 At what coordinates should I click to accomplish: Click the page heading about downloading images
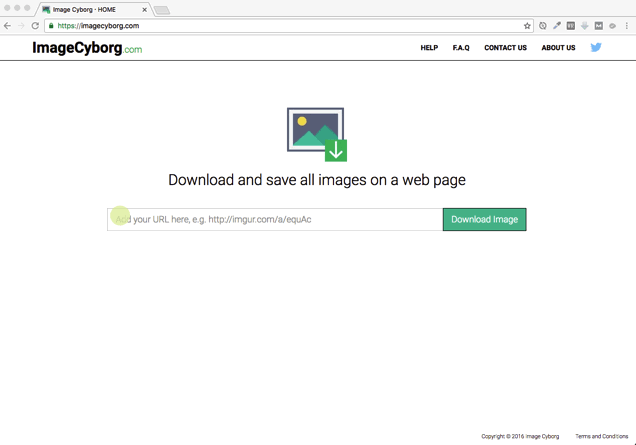click(x=317, y=180)
